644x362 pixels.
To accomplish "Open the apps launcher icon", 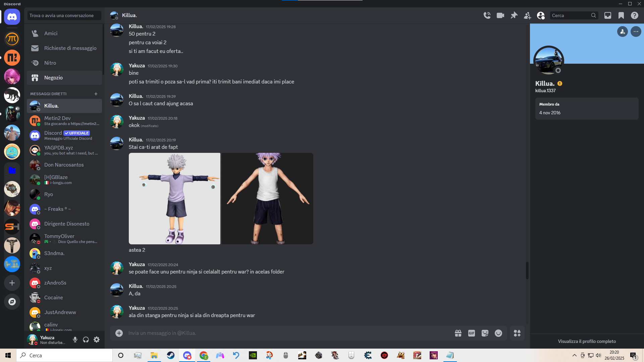I will [517, 333].
